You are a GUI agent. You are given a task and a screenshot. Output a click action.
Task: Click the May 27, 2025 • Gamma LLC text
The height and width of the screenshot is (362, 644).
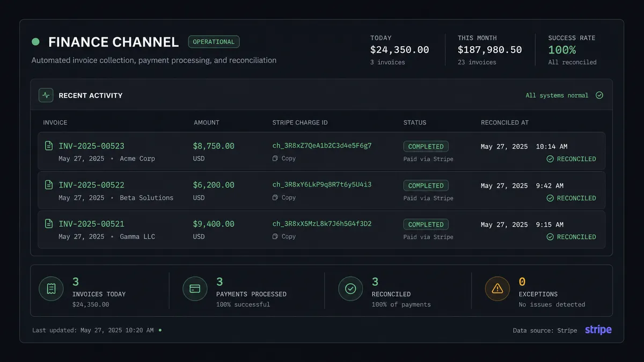(107, 237)
